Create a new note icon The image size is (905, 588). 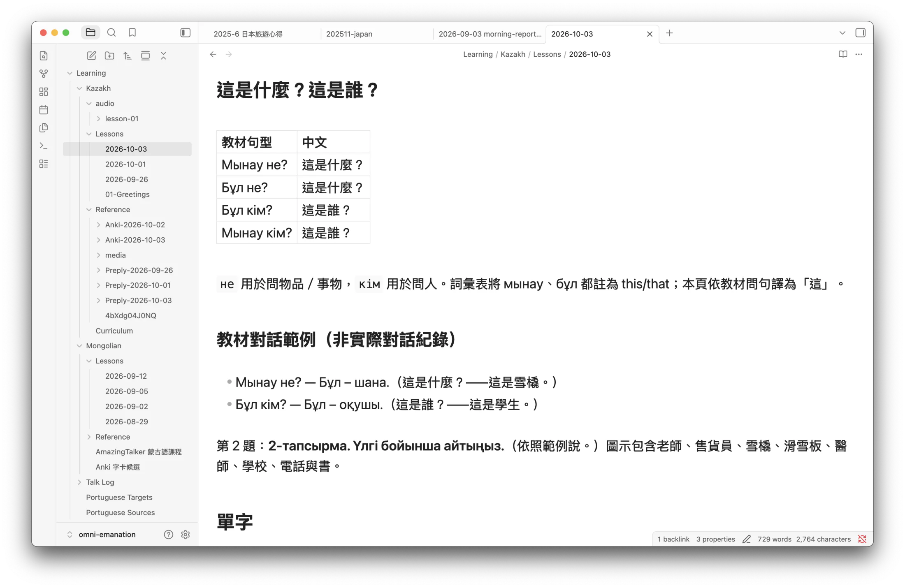click(91, 56)
